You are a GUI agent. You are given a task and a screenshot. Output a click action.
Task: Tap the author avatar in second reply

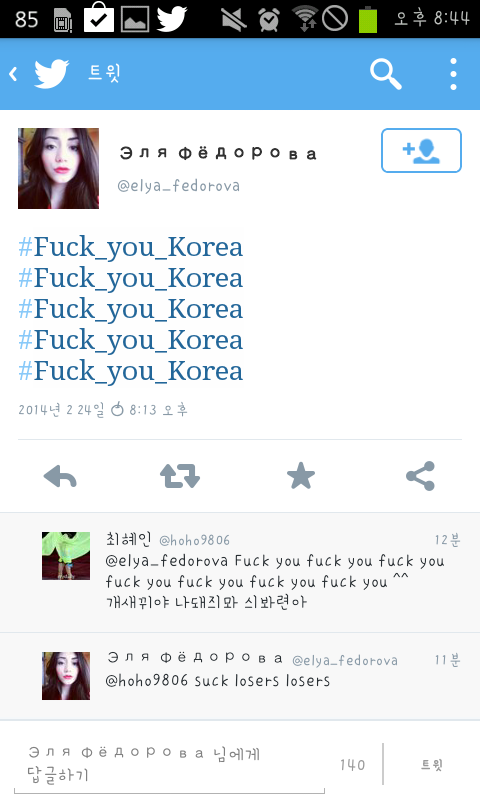tap(66, 676)
